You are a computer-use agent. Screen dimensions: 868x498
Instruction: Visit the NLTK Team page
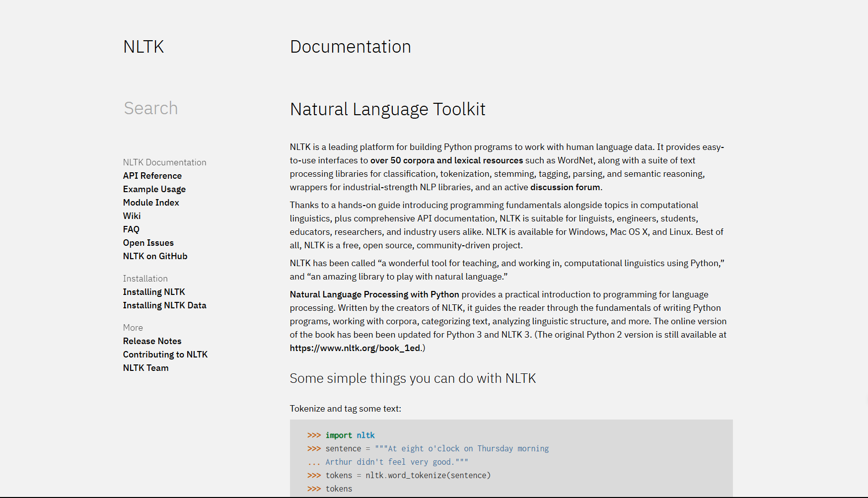[x=146, y=368]
